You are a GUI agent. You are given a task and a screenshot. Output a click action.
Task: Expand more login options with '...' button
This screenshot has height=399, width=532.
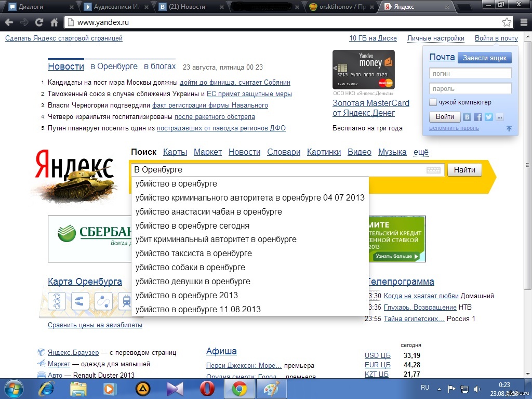500,117
